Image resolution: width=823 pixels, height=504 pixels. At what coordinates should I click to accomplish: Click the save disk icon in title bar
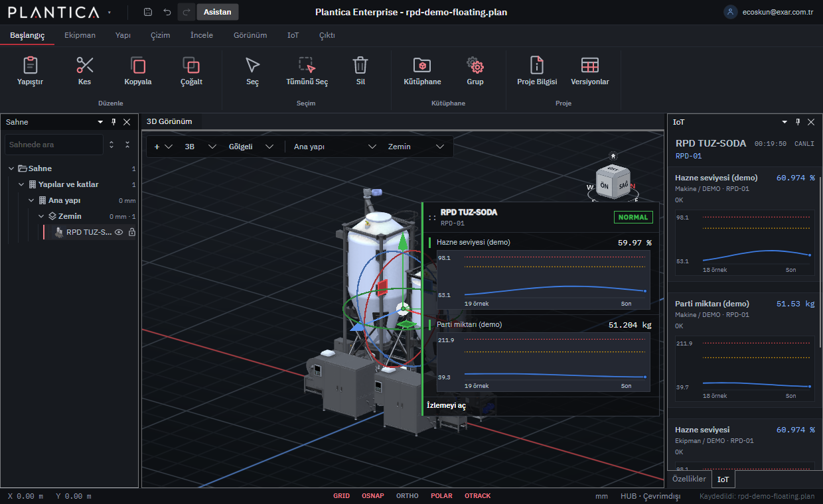tap(148, 12)
